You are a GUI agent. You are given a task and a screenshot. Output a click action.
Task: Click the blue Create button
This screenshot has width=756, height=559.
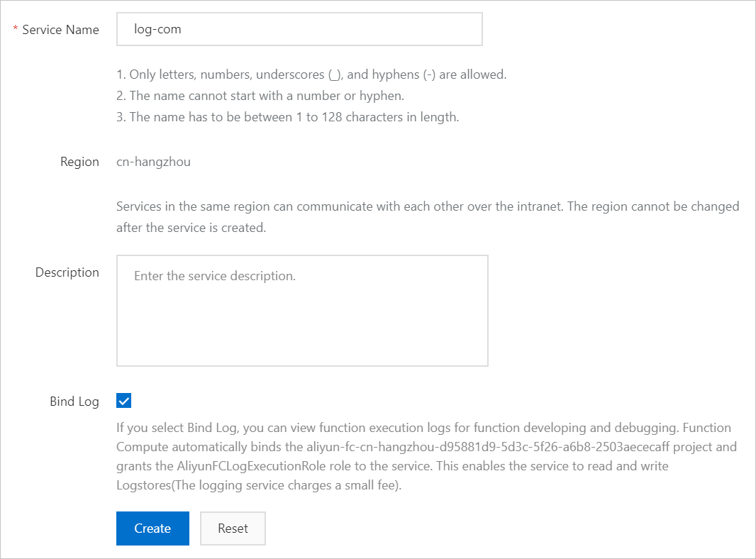[x=153, y=528]
